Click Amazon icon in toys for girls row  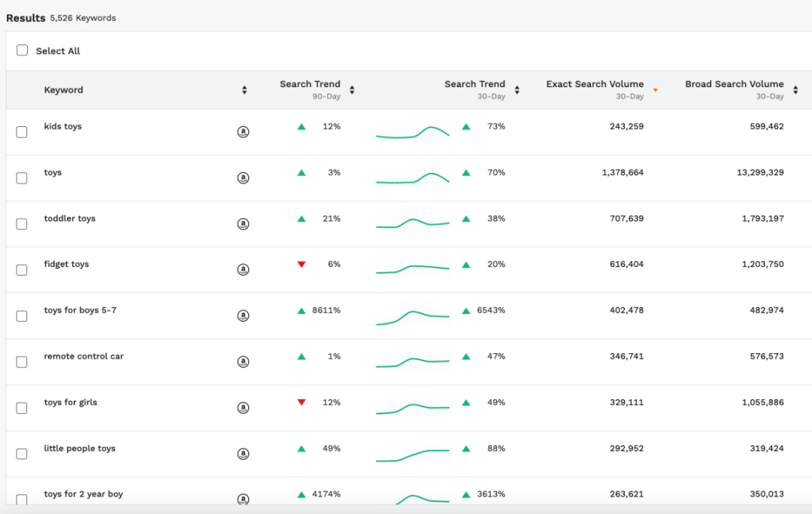(x=243, y=408)
